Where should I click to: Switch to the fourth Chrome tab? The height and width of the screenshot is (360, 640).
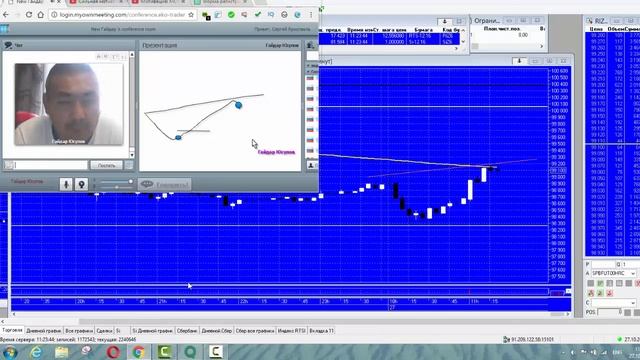[x=222, y=2]
